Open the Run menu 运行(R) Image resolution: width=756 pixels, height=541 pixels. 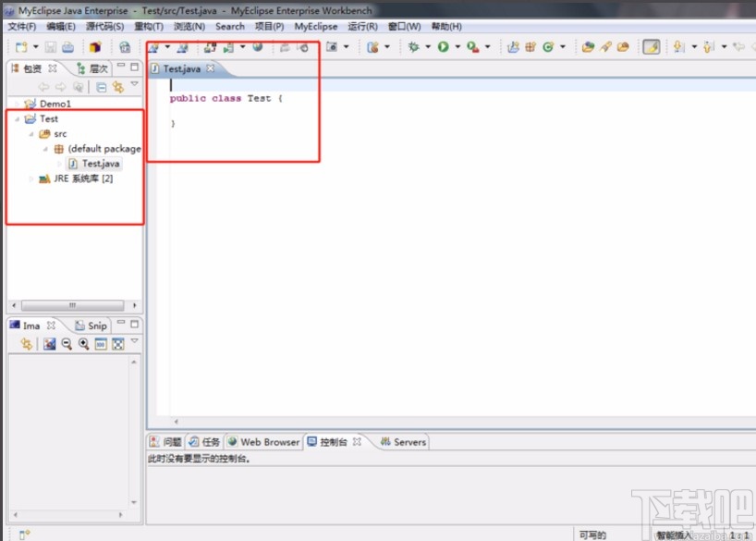[x=362, y=27]
